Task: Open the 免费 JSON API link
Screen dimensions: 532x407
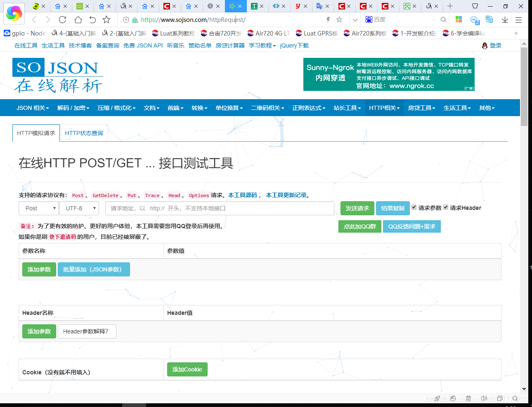Action: [143, 45]
